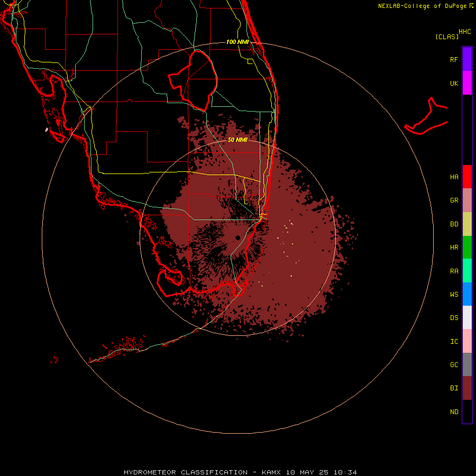Click the WS blue legend swatch

[x=467, y=294]
